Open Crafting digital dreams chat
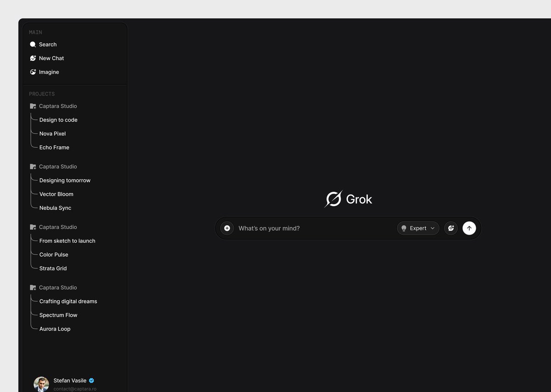The width and height of the screenshot is (551, 392). point(68,302)
